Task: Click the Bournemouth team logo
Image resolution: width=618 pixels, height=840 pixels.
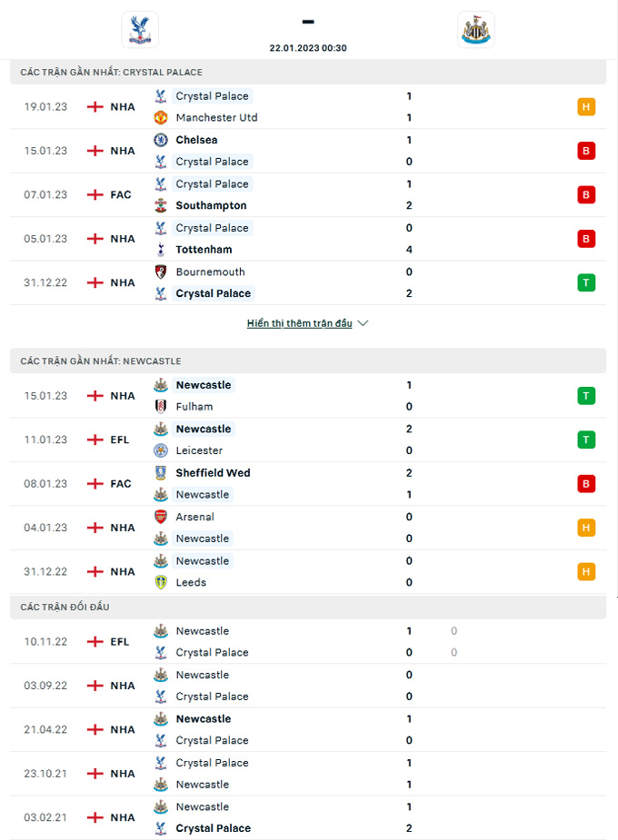Action: [x=161, y=272]
